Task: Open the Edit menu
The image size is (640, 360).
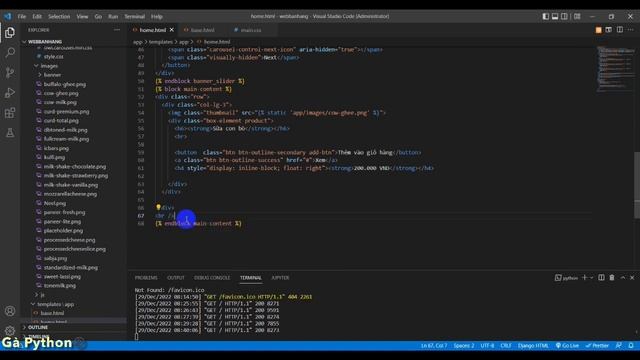Action: [x=37, y=16]
